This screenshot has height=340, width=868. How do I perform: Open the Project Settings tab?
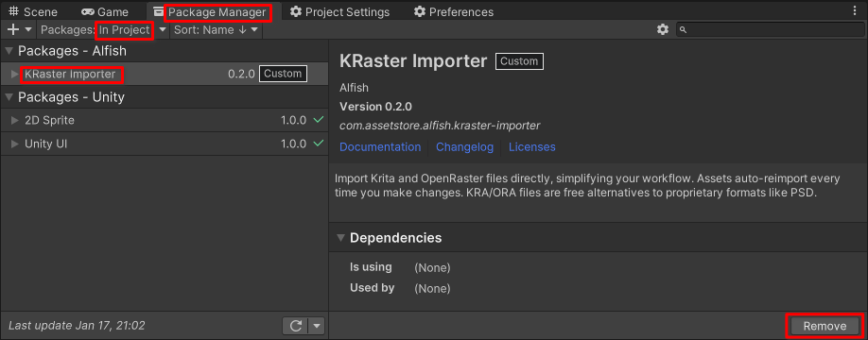tap(339, 11)
